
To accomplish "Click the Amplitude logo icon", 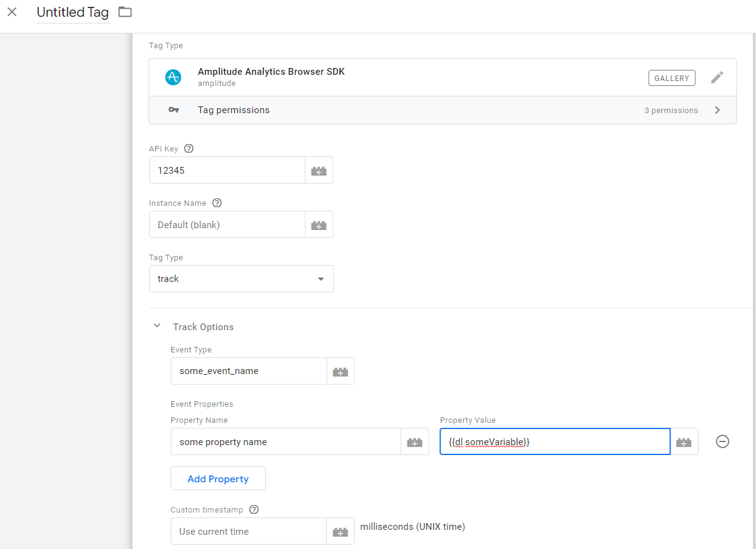I will click(x=173, y=77).
